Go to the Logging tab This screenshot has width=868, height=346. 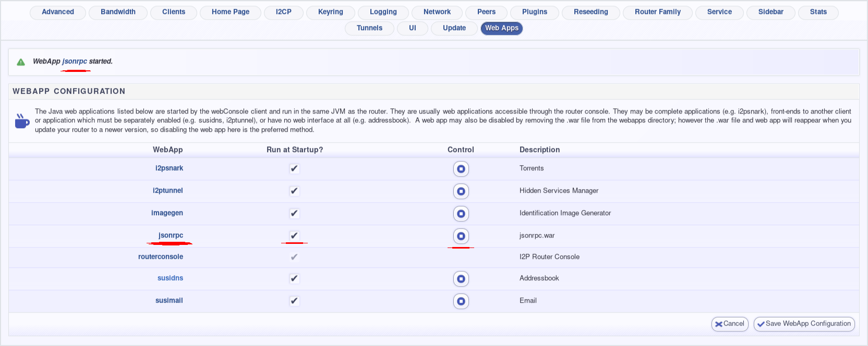pyautogui.click(x=383, y=12)
